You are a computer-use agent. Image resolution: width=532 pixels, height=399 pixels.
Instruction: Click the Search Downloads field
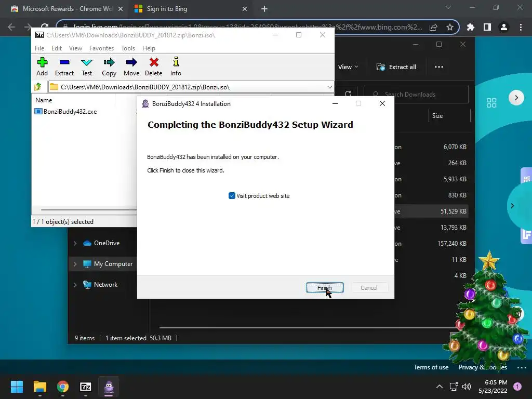[x=416, y=95]
